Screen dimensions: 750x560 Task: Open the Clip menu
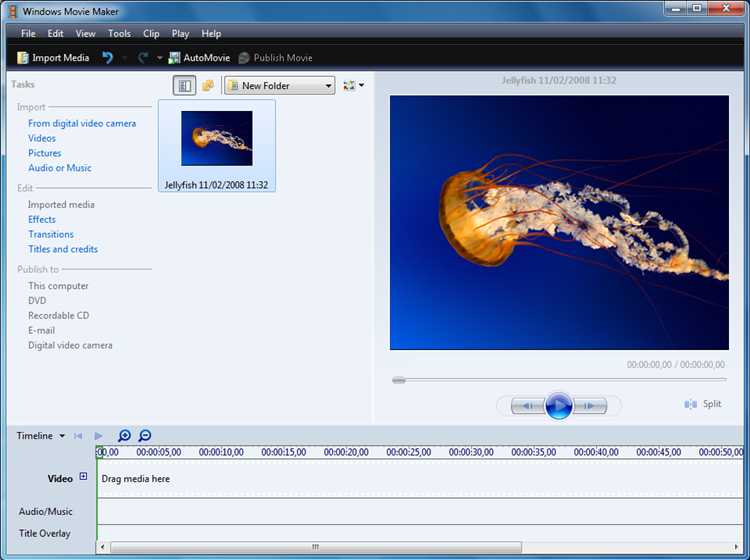tap(151, 33)
